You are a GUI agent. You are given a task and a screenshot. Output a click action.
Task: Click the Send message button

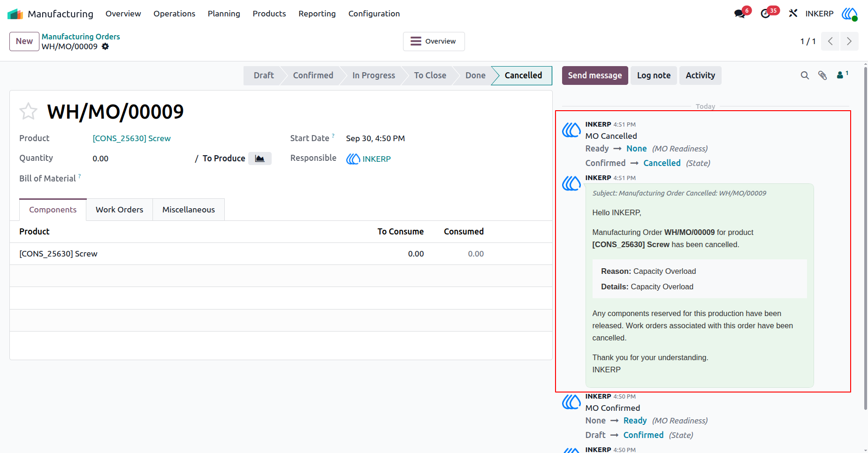pyautogui.click(x=595, y=75)
